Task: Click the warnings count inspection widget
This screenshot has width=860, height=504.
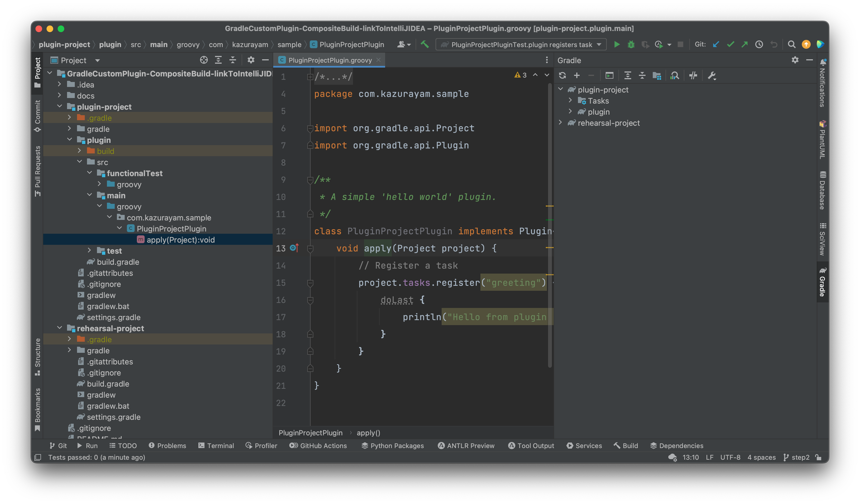Action: pyautogui.click(x=520, y=75)
